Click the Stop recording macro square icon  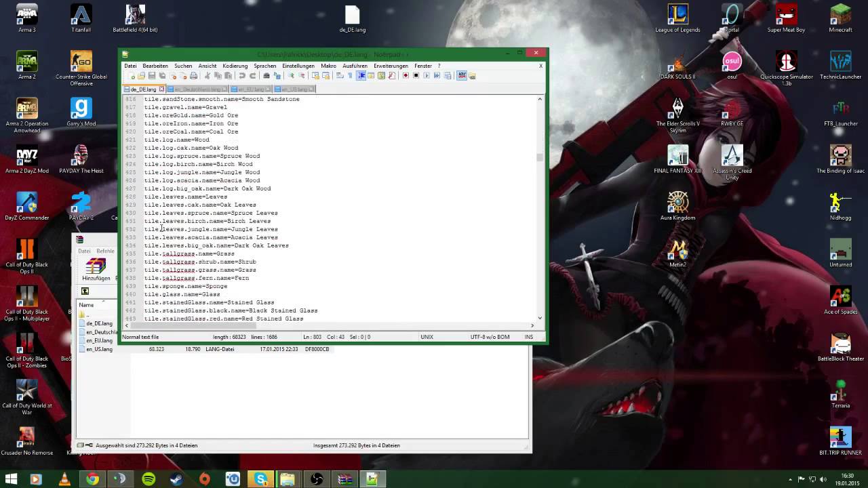click(416, 75)
